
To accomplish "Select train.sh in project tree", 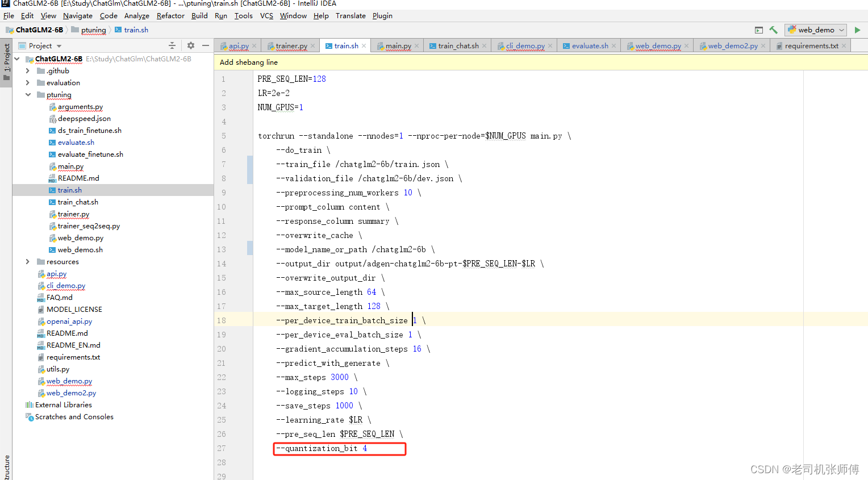I will tap(70, 190).
